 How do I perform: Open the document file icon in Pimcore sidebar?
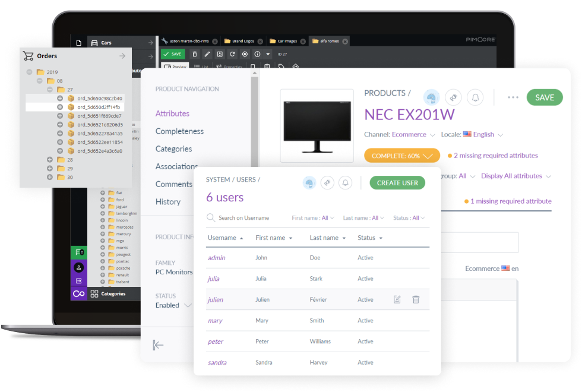tap(78, 43)
